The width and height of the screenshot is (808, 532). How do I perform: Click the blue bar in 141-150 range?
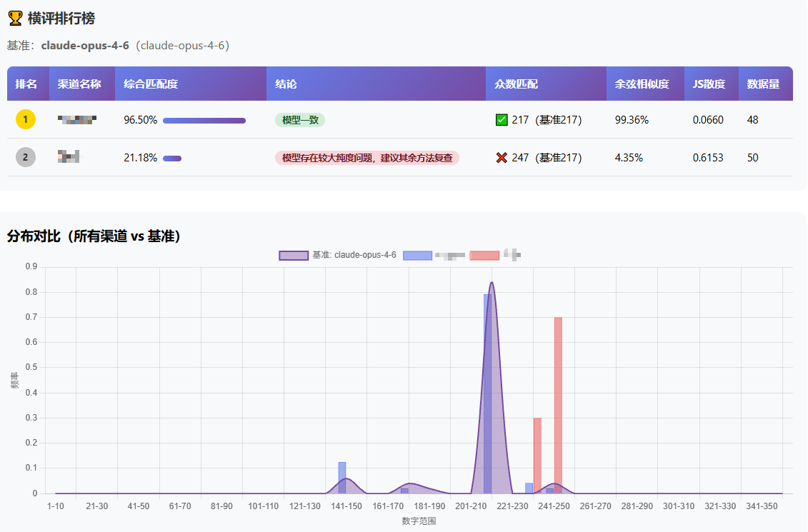(x=342, y=478)
